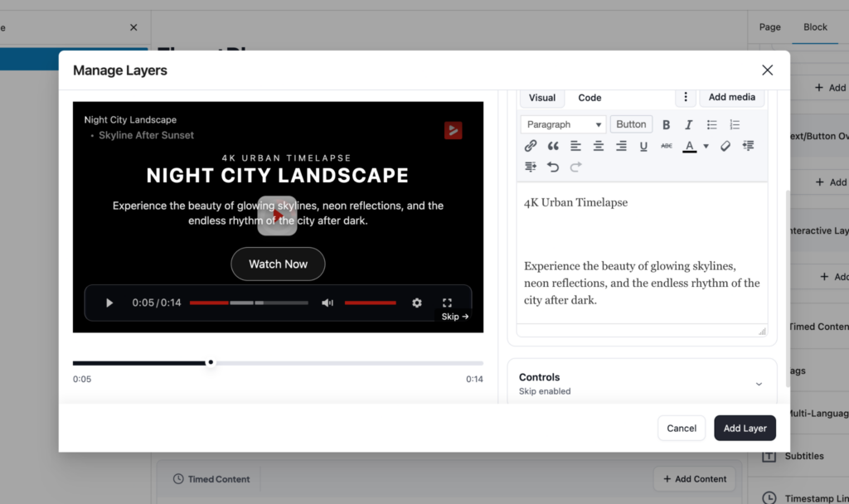Viewport: 849px width, 504px height.
Task: Undo the last edit
Action: pyautogui.click(x=553, y=167)
